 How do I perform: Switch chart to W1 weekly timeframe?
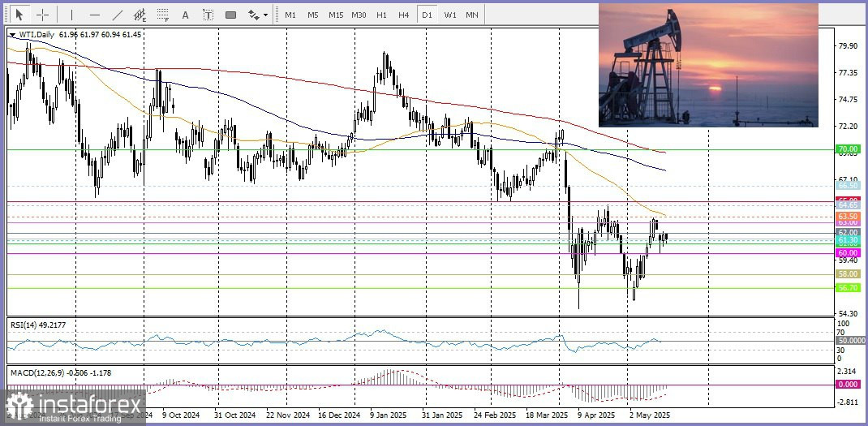click(450, 15)
